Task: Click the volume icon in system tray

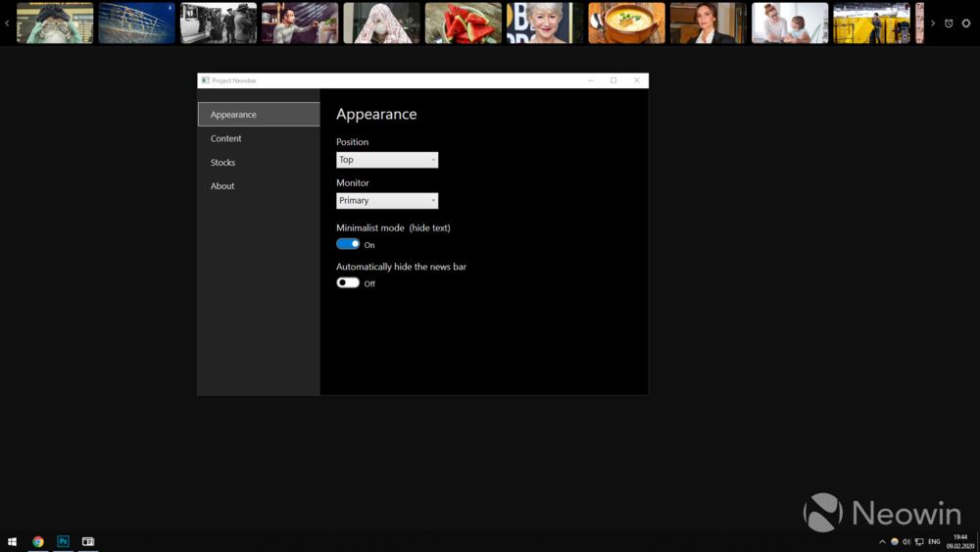Action: pos(906,541)
